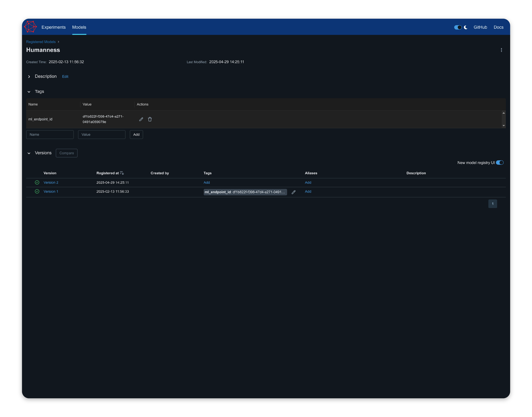
Task: Open the Experiments tab
Action: point(53,27)
